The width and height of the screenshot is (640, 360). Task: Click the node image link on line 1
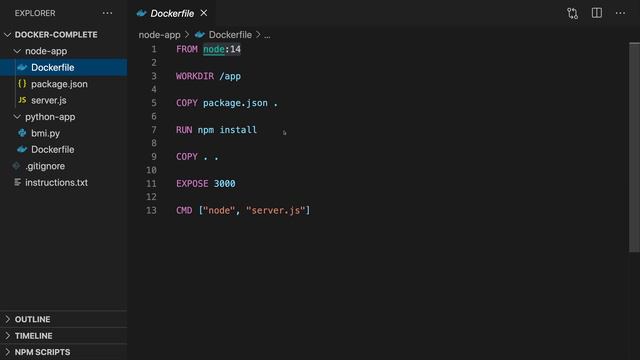coord(213,49)
